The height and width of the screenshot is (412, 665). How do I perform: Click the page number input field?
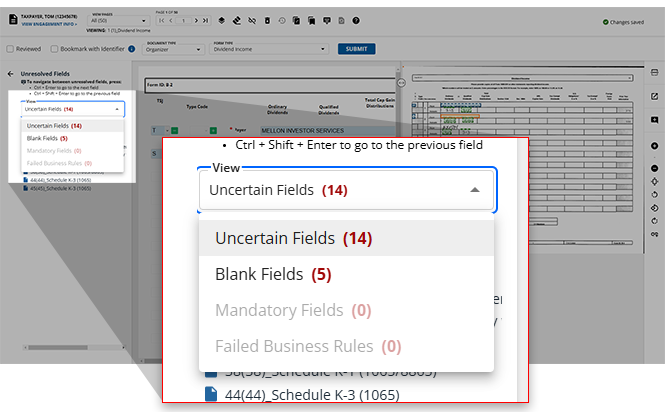pyautogui.click(x=184, y=20)
